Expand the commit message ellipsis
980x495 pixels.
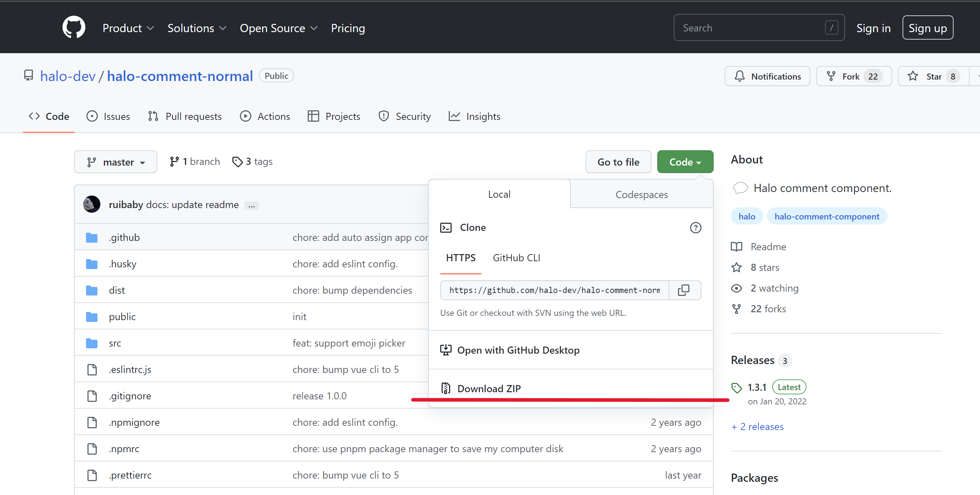click(251, 206)
